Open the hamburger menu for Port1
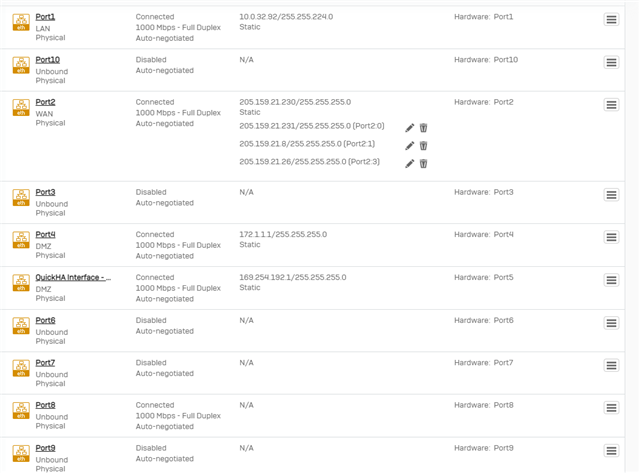The width and height of the screenshot is (640, 473). [x=611, y=19]
